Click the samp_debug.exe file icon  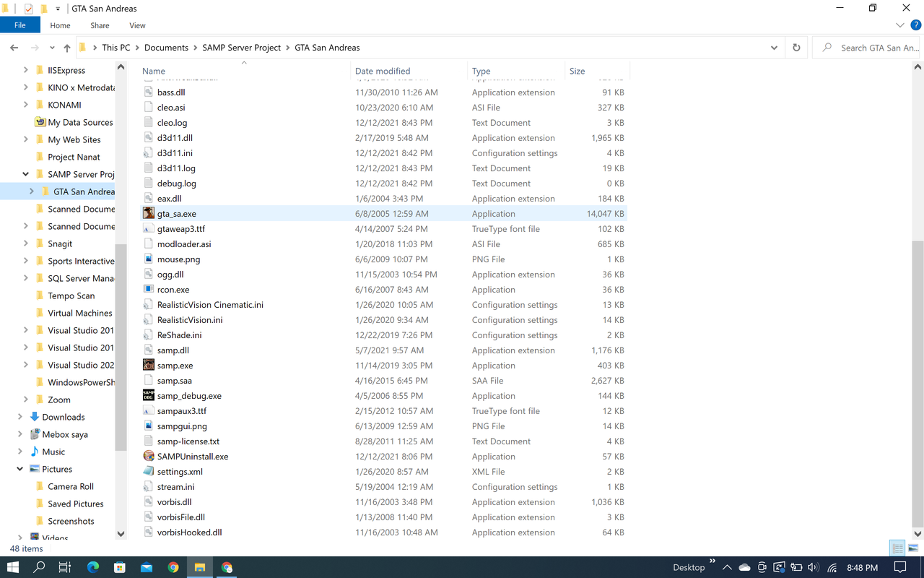pyautogui.click(x=149, y=396)
